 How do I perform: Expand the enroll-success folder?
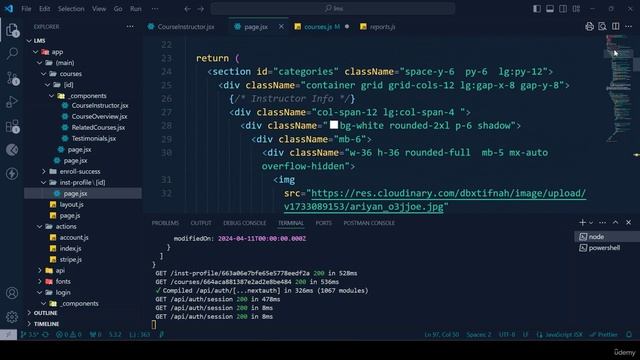pos(44,171)
